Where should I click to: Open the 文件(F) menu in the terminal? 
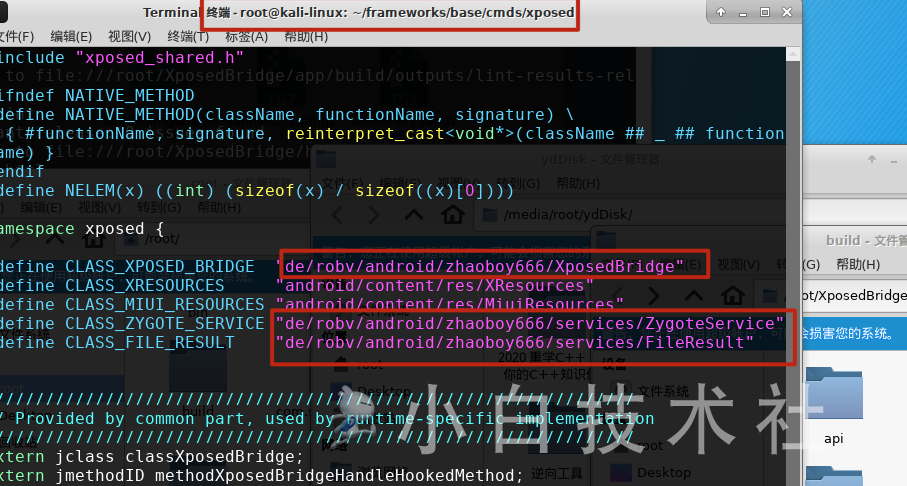pos(16,36)
